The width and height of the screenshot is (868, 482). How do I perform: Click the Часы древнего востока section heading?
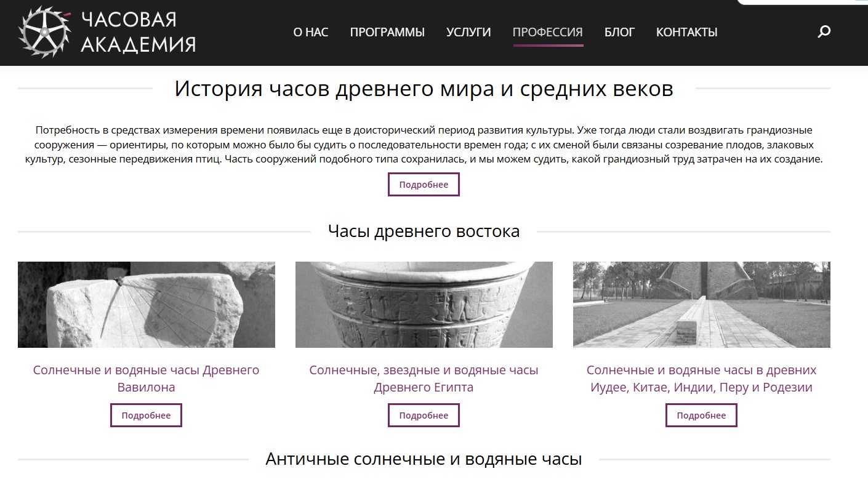424,231
